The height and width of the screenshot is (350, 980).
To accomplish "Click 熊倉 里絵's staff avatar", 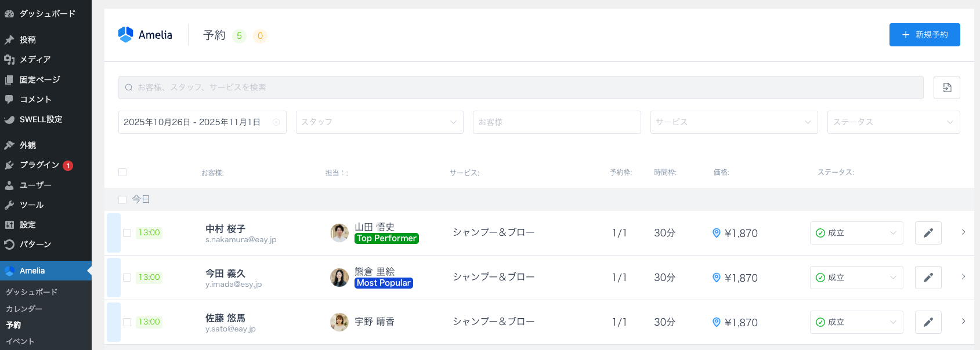I will pyautogui.click(x=339, y=278).
